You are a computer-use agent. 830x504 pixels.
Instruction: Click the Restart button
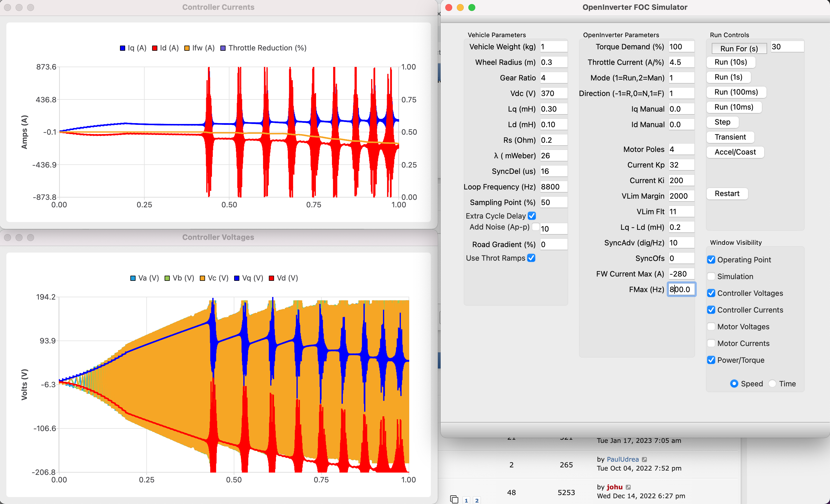click(x=727, y=193)
